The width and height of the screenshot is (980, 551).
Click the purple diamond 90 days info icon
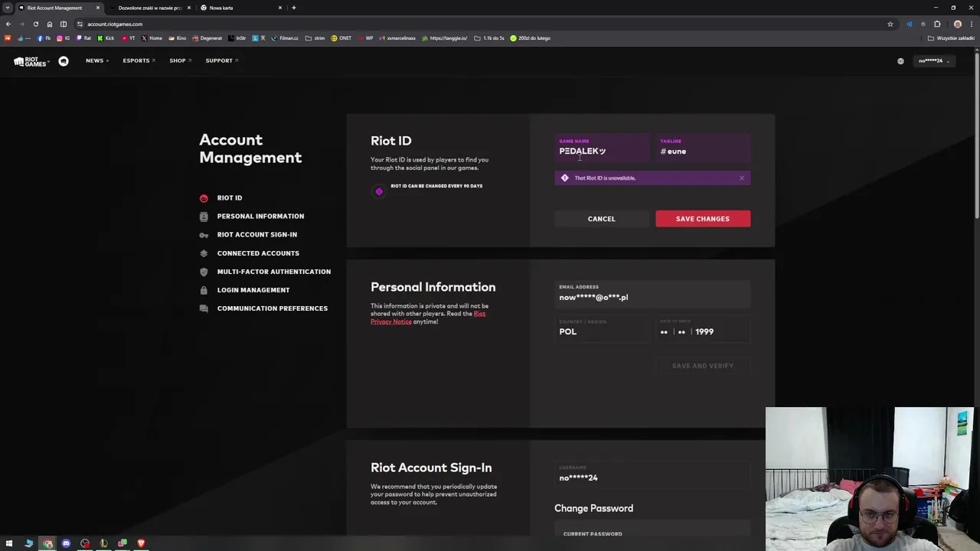point(379,191)
